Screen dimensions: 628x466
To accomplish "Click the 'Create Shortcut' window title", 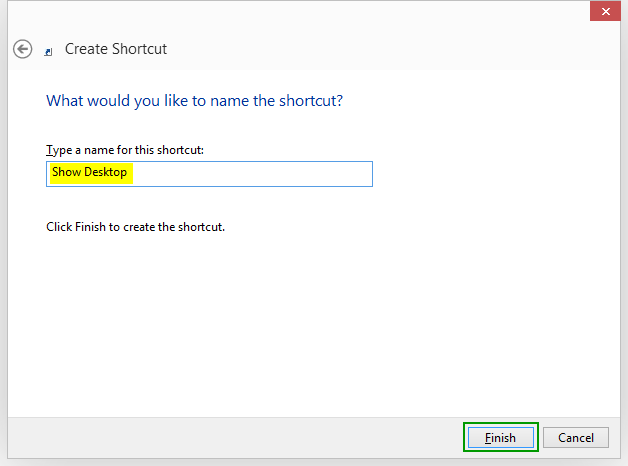I will [116, 49].
